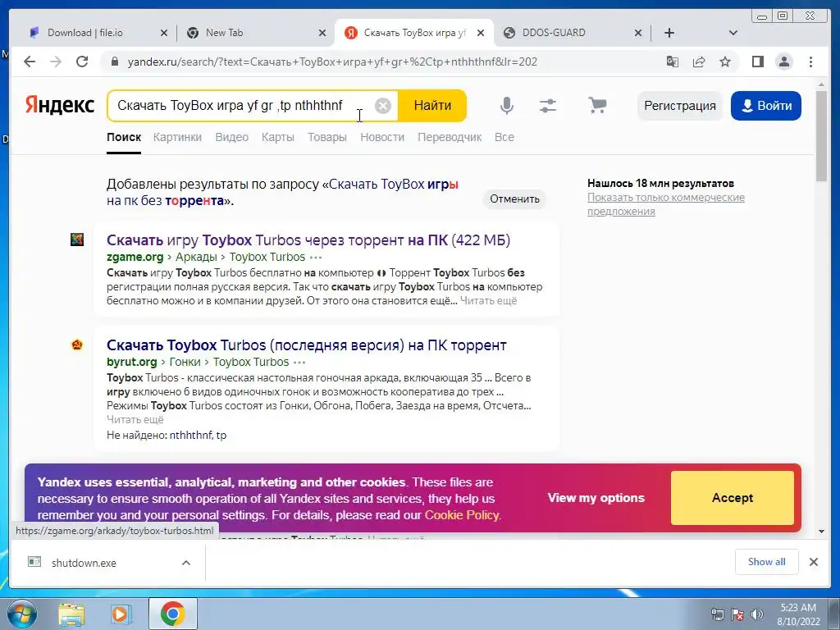Click the Найти search button
Image resolution: width=840 pixels, height=630 pixels.
click(432, 106)
